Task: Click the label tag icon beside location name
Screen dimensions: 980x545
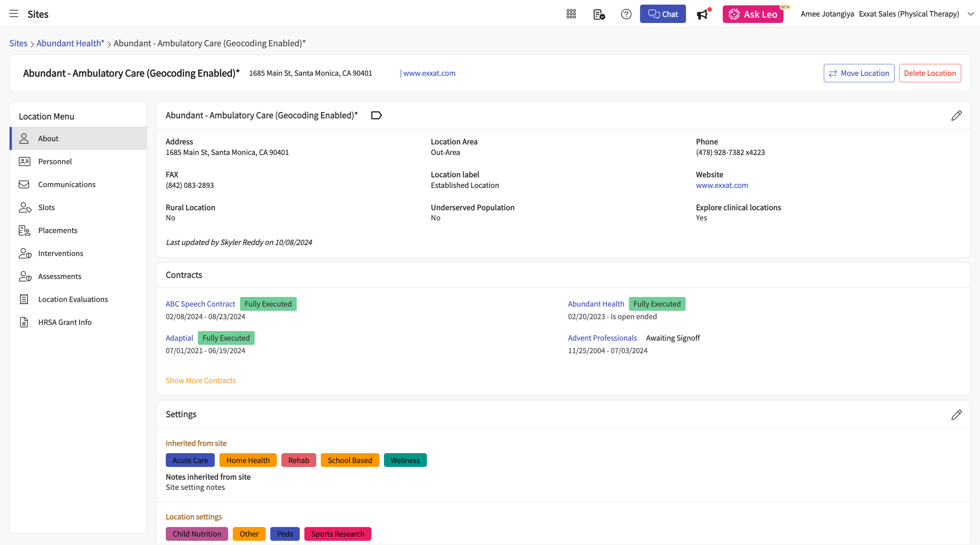Action: [x=376, y=115]
